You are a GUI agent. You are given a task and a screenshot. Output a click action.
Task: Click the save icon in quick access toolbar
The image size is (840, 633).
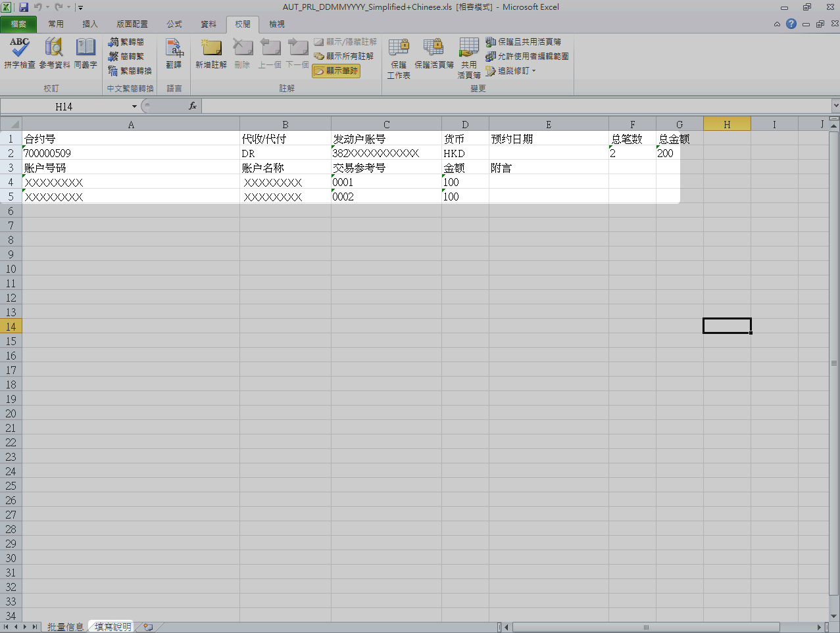[24, 7]
